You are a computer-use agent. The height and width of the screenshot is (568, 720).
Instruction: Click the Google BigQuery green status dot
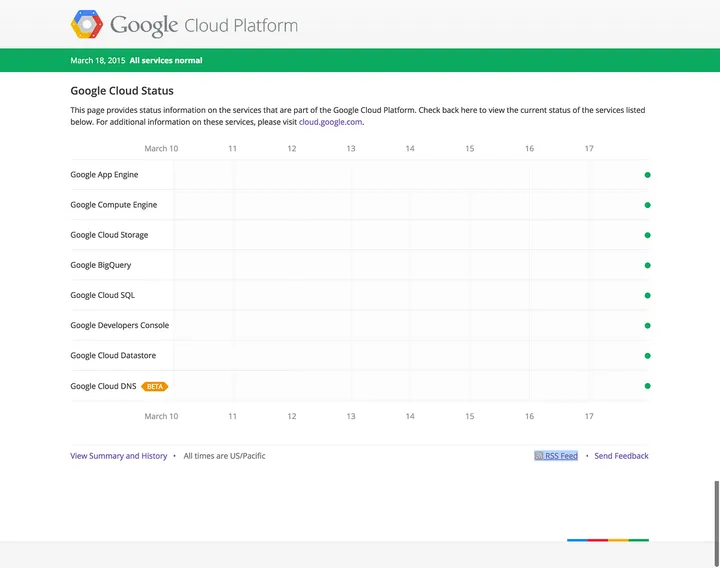647,265
